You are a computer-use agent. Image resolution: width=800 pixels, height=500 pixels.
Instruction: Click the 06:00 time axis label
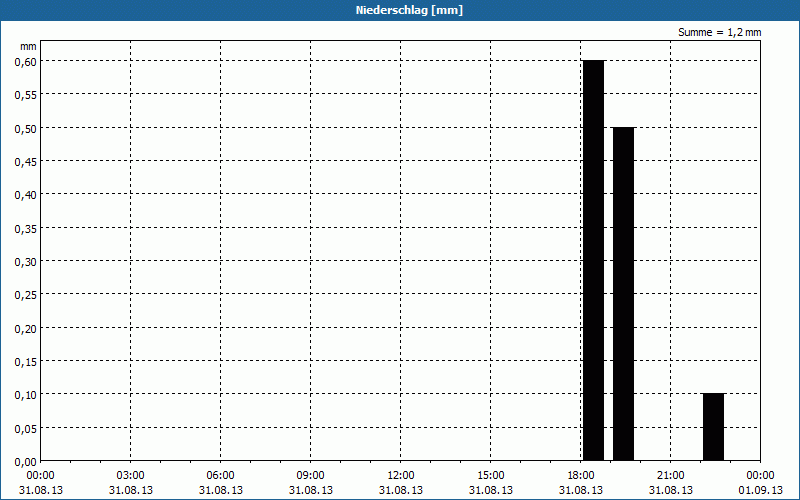tap(220, 476)
